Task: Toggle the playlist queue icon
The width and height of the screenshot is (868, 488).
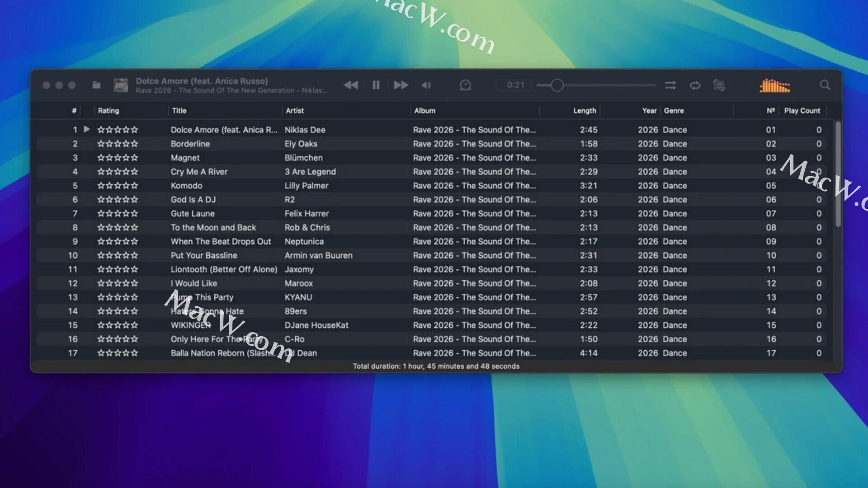Action: (719, 85)
